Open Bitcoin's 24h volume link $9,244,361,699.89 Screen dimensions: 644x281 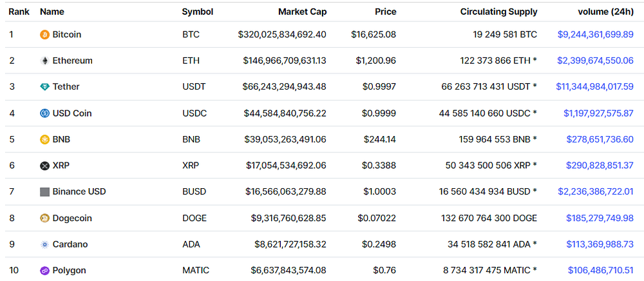click(595, 35)
